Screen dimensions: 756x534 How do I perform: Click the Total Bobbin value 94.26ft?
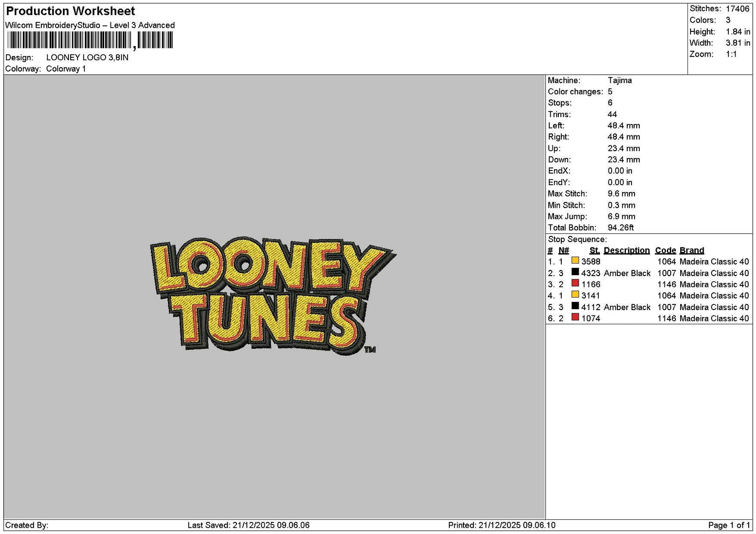coord(621,228)
